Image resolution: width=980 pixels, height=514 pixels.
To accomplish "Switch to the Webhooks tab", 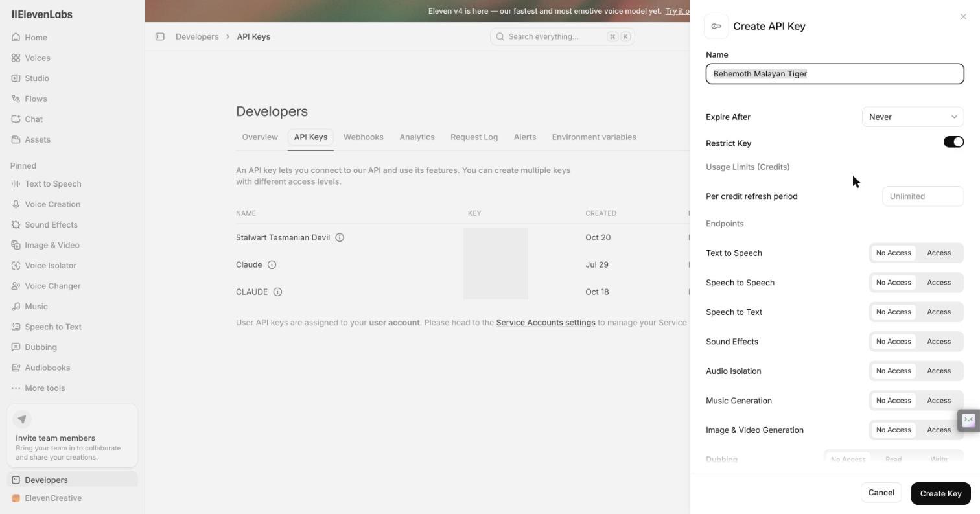I will coord(363,137).
